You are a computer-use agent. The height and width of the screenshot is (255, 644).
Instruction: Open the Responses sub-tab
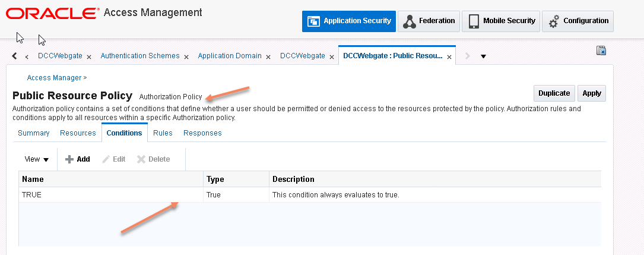point(202,133)
